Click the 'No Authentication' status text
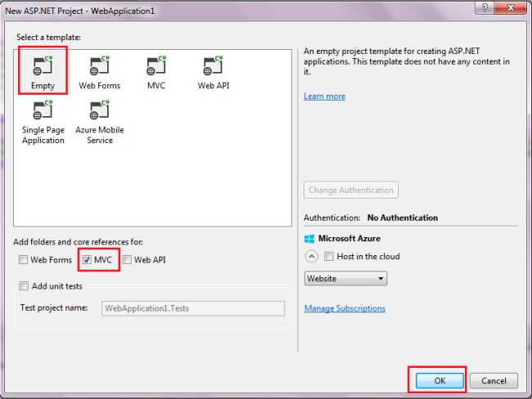Viewport: 532px width, 399px height. click(x=403, y=217)
